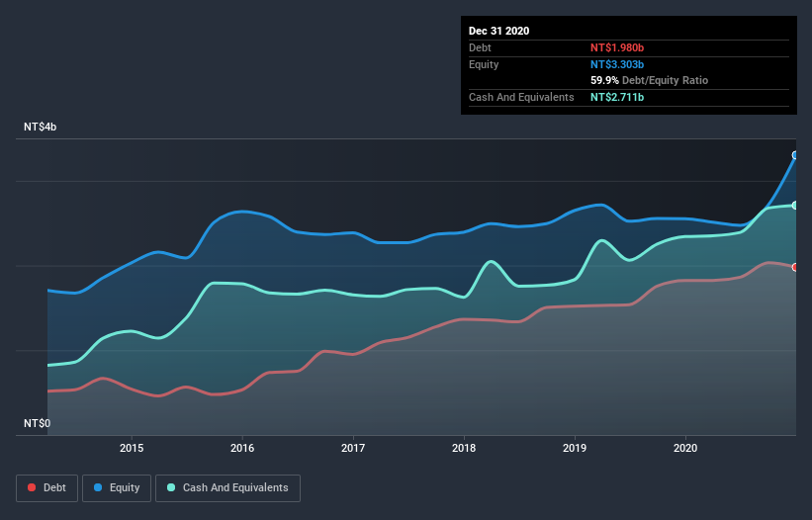Select the 2018 x-axis label
The height and width of the screenshot is (520, 812).
(x=464, y=448)
